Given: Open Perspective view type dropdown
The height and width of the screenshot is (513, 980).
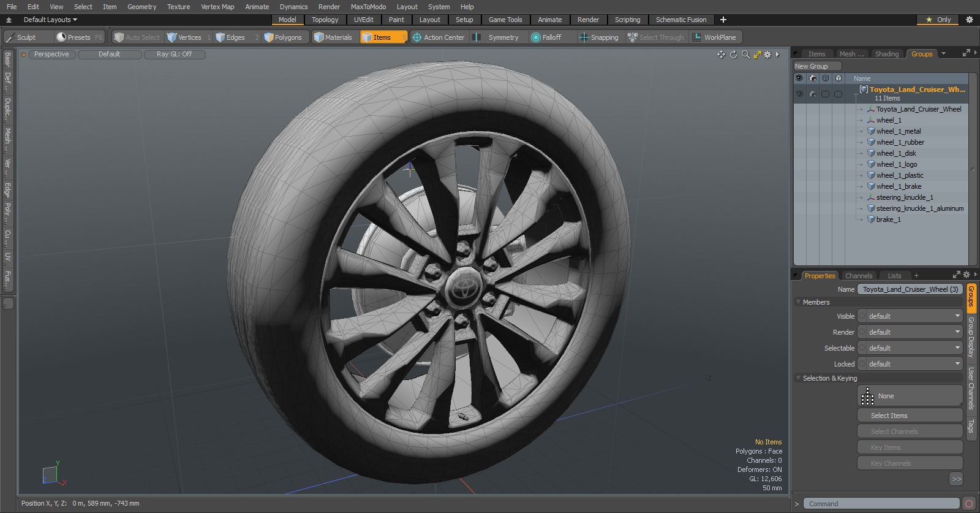Looking at the screenshot, I should tap(51, 55).
